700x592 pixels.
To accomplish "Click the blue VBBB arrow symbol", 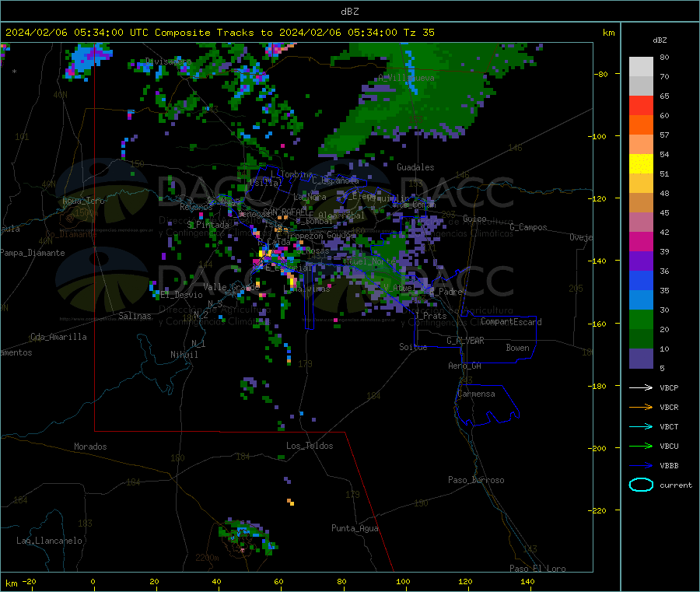I will coord(641,466).
